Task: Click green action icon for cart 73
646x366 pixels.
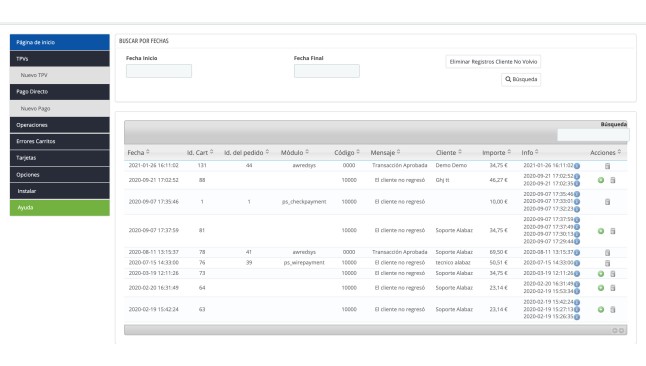Action: [x=601, y=274]
